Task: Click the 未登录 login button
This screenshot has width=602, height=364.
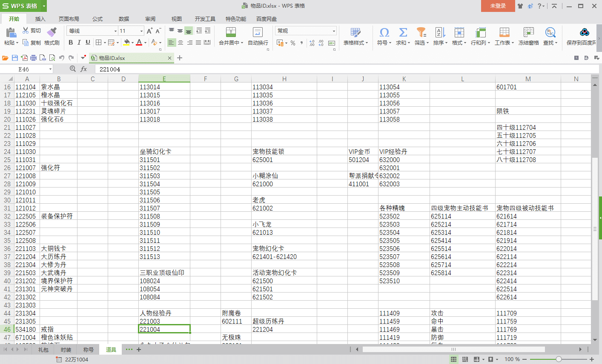Action: 498,6
